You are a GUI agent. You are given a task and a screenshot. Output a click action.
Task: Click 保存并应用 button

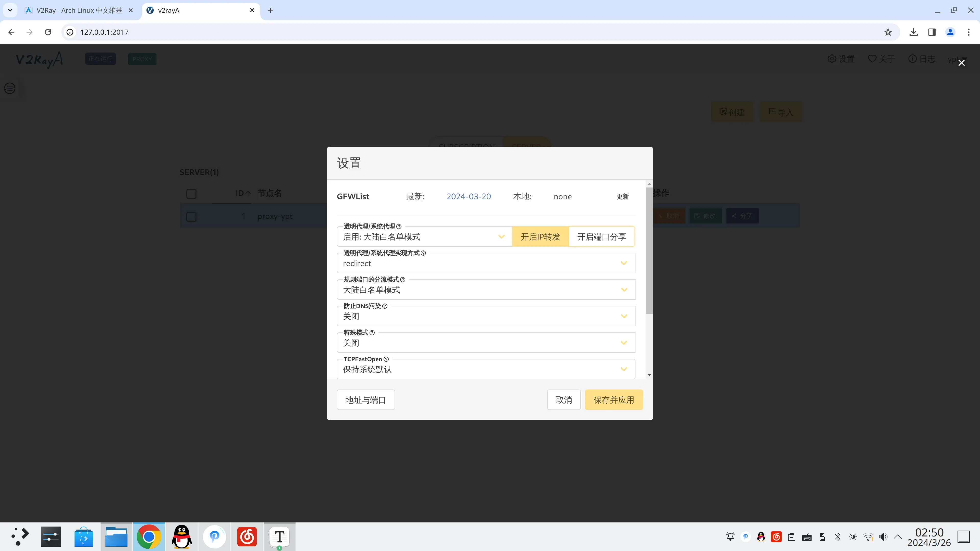coord(614,400)
